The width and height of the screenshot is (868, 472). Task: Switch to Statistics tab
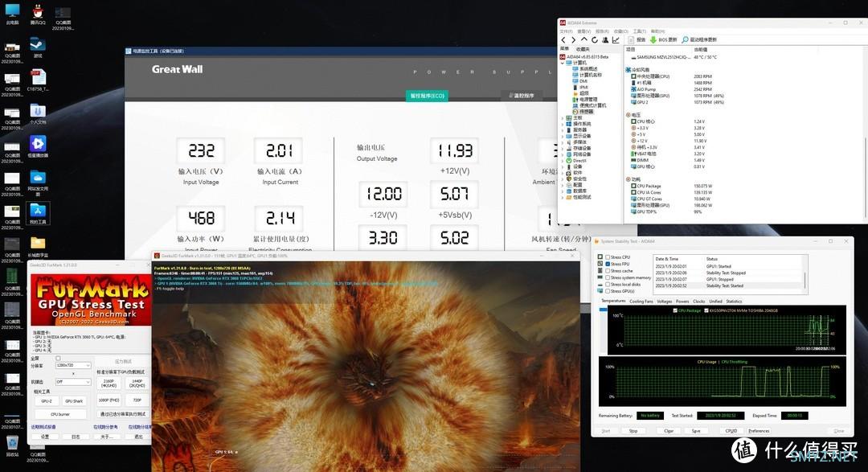click(734, 302)
